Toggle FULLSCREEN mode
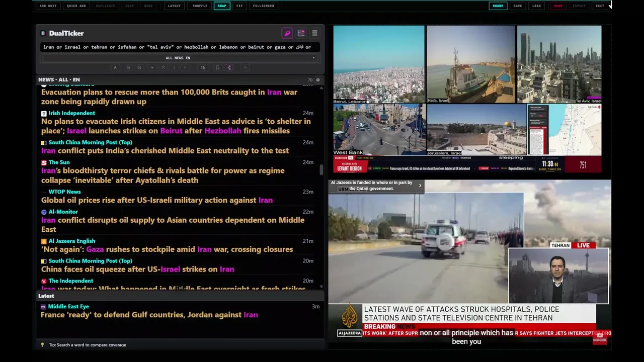Screen dimensions: 644x362 [x=264, y=6]
